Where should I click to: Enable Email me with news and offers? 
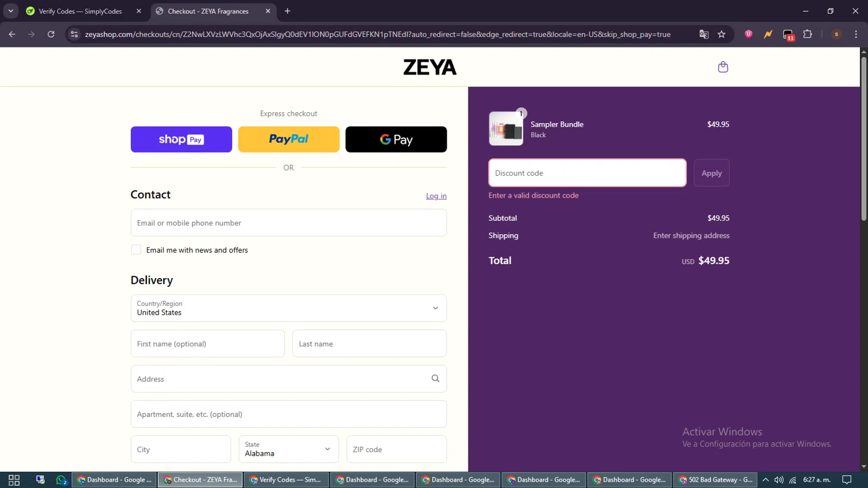pyautogui.click(x=136, y=250)
